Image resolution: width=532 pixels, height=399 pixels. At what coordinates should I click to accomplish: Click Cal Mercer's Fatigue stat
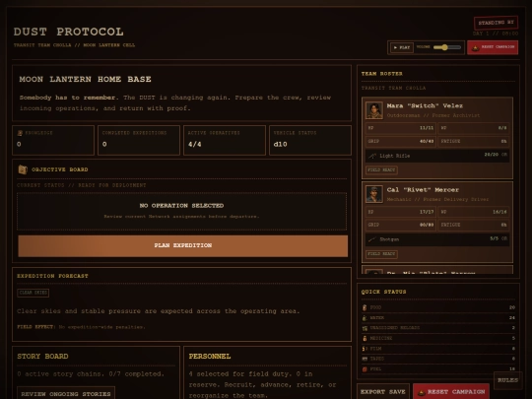point(474,225)
